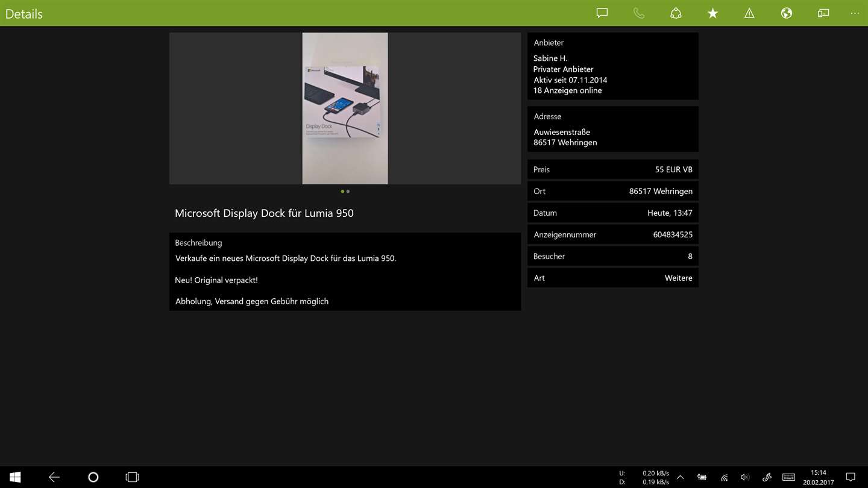Open the volume speaker tray icon
868x488 pixels.
point(745,477)
